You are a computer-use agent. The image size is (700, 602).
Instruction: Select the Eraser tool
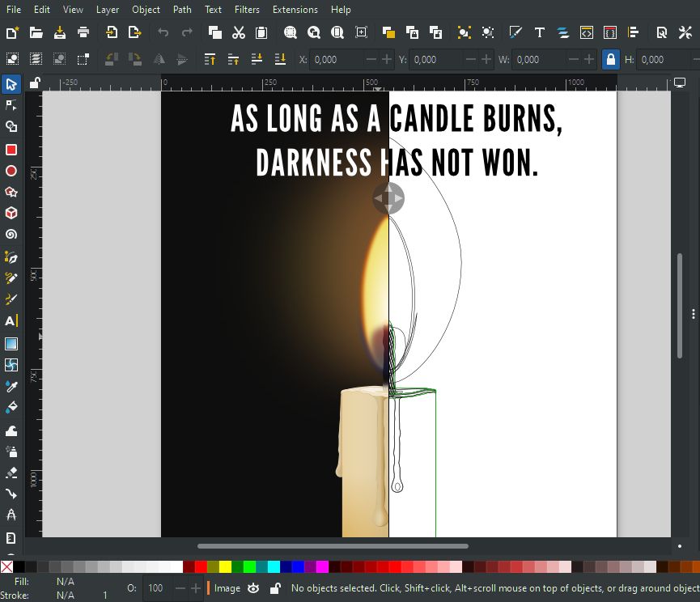11,473
